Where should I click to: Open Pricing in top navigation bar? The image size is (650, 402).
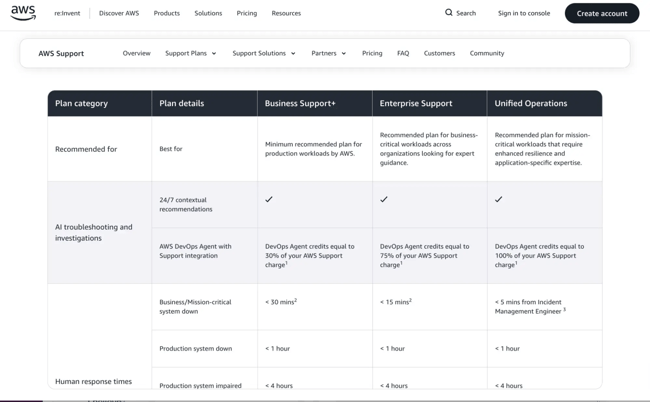(x=247, y=13)
